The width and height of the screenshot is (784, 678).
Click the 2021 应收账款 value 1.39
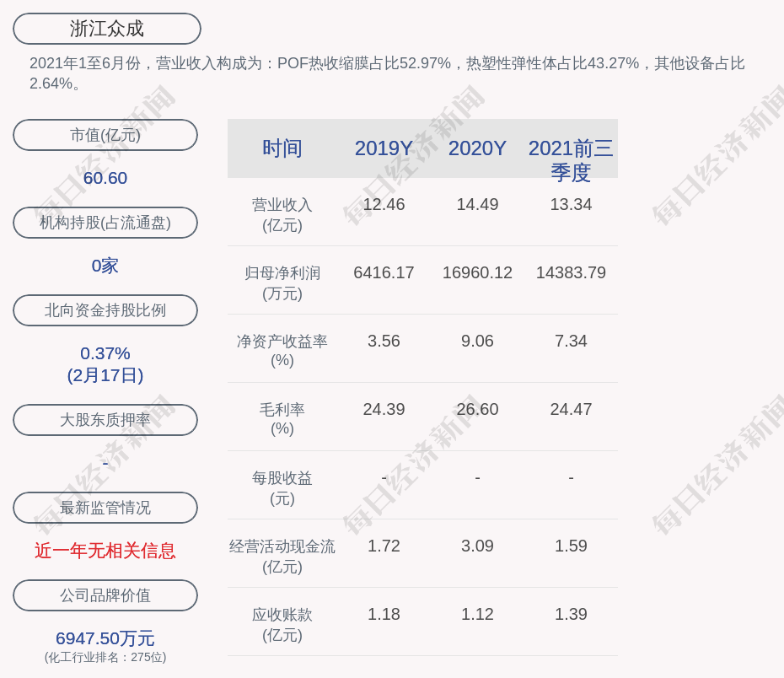click(571, 614)
